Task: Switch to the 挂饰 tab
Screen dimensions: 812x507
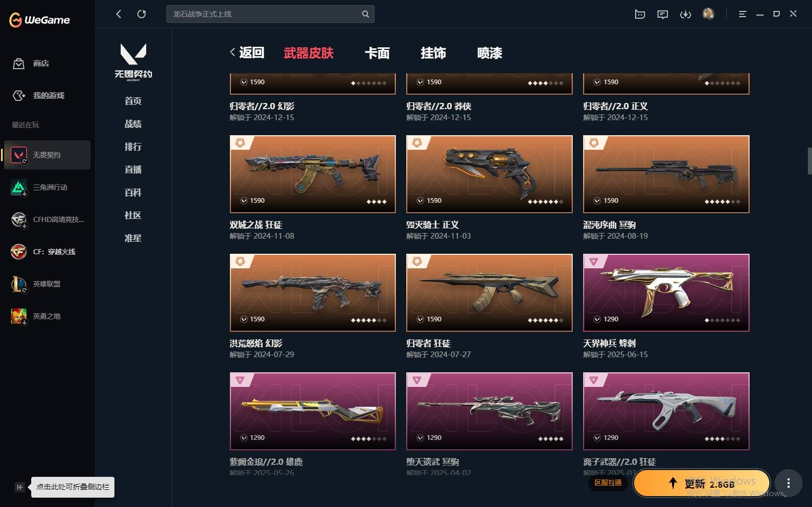Action: [433, 53]
